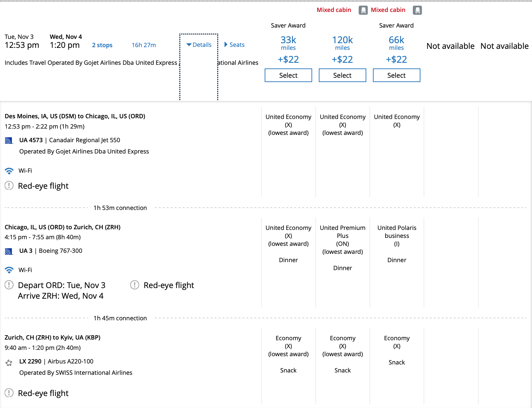Image resolution: width=532 pixels, height=408 pixels.
Task: Click the Mixed cabin warning label
Action: (x=334, y=10)
